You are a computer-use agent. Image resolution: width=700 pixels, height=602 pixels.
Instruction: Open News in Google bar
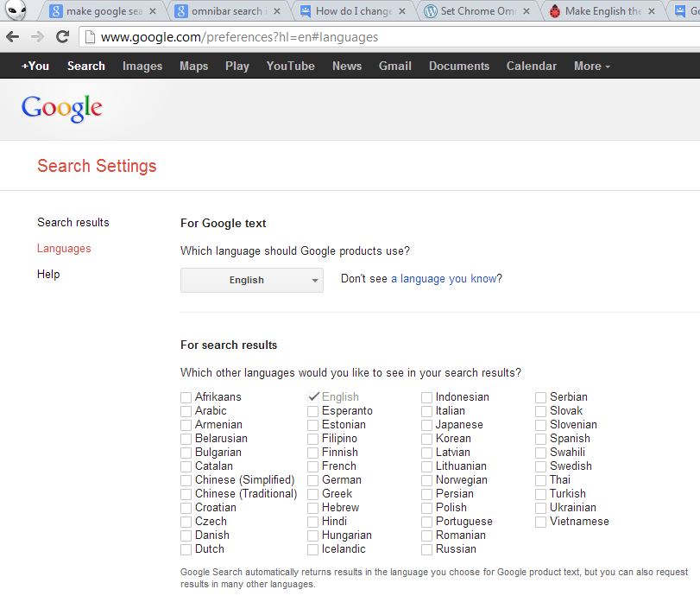point(347,67)
